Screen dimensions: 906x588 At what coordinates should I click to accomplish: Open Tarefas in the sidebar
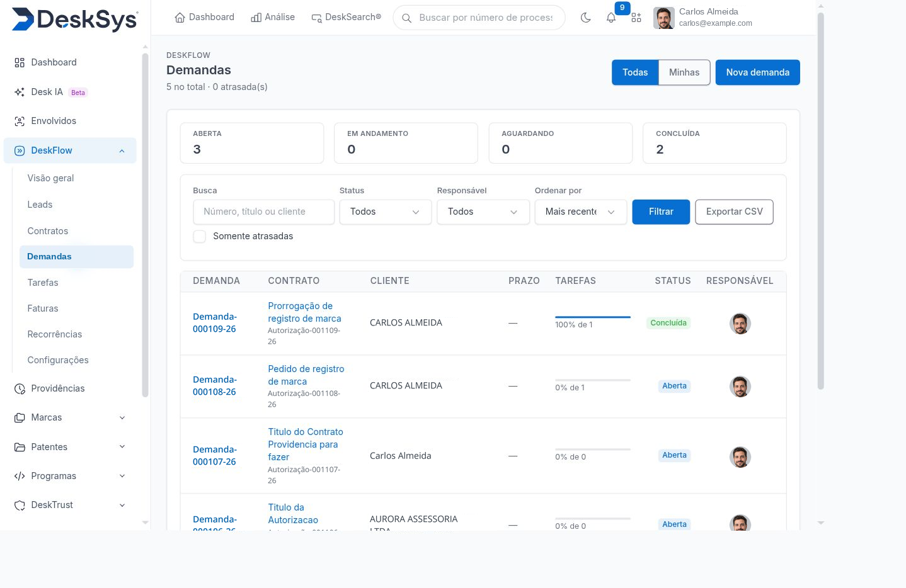43,283
